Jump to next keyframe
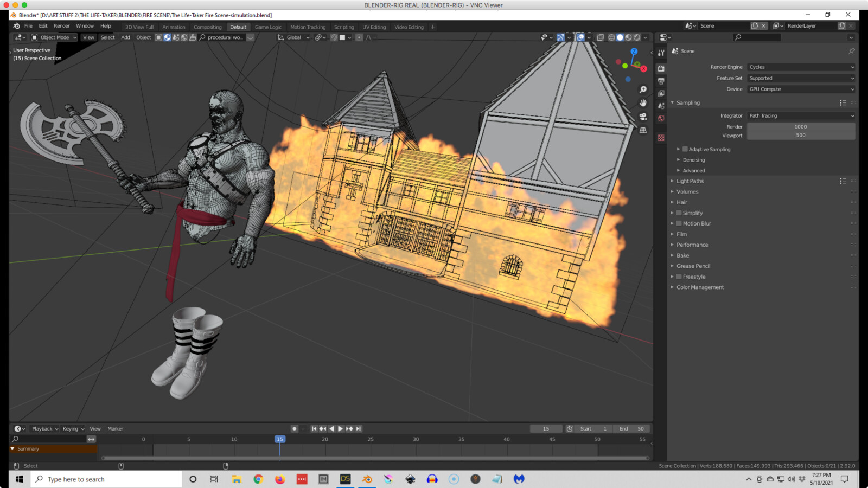The width and height of the screenshot is (868, 488). coord(349,429)
